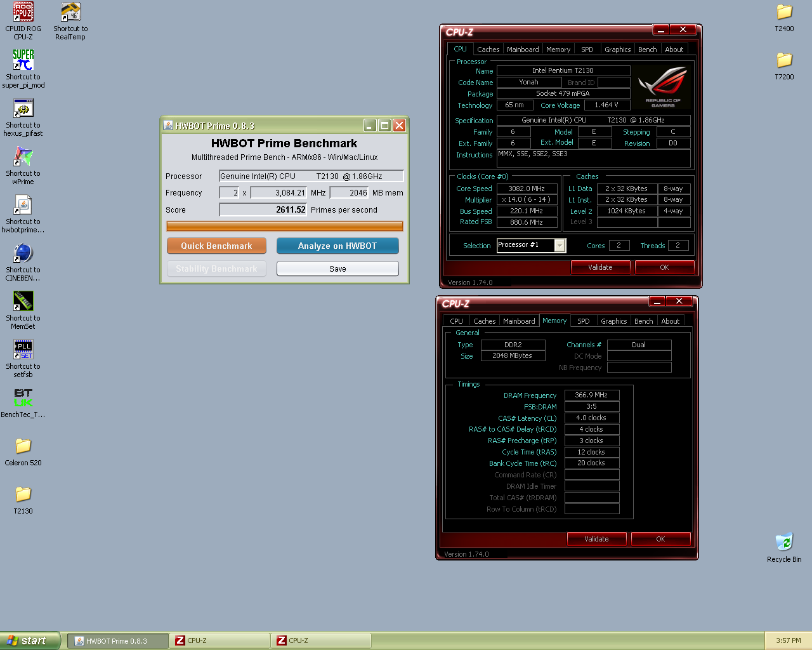
Task: Click the Save button in HWBOT Prime
Action: (x=337, y=269)
